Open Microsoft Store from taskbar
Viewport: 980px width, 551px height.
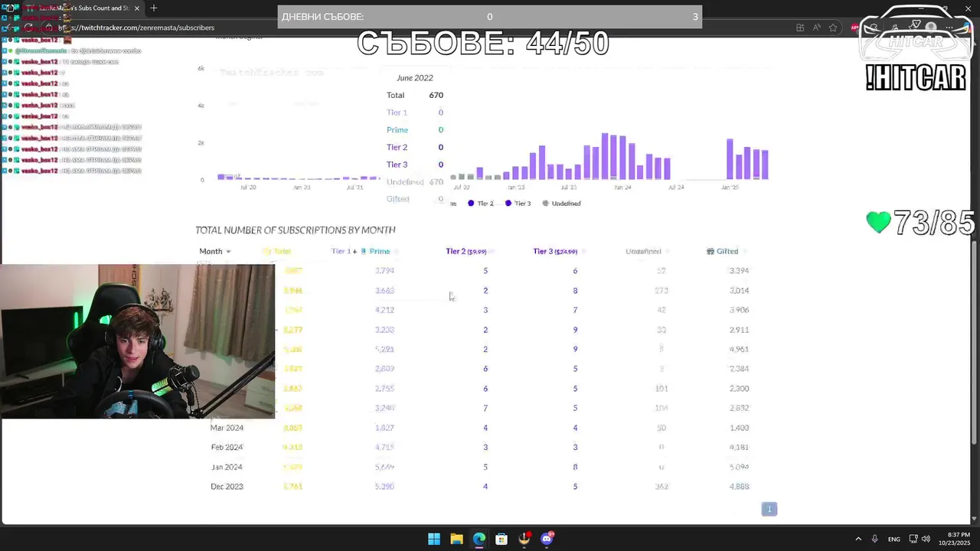(501, 539)
